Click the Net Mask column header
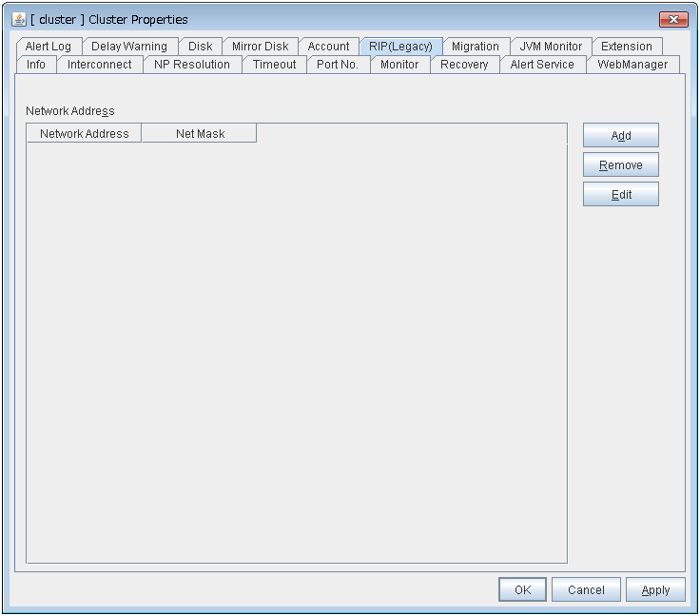Image resolution: width=700 pixels, height=616 pixels. [200, 134]
